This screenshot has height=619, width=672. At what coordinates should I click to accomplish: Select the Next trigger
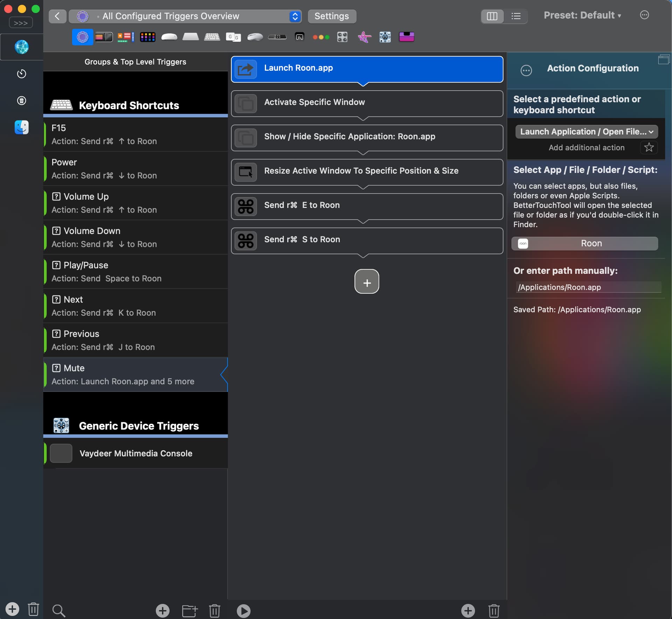click(136, 306)
